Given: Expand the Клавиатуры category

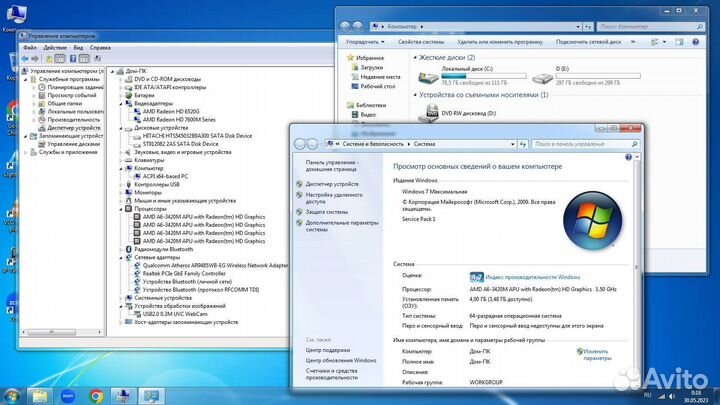Looking at the screenshot, I should tap(121, 160).
